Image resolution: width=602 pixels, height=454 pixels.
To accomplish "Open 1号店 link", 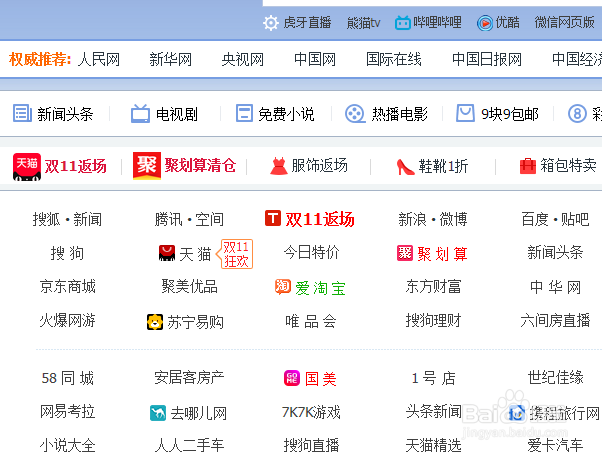I will pyautogui.click(x=433, y=378).
